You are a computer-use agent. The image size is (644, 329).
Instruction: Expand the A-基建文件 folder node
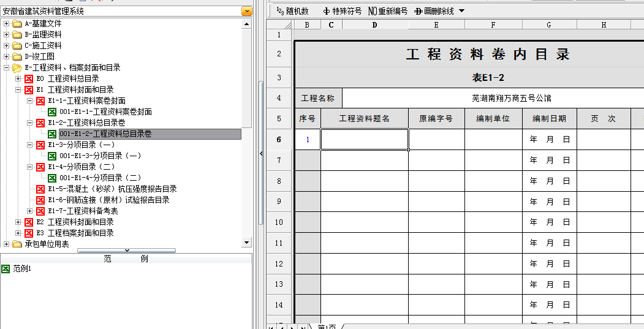(x=7, y=24)
